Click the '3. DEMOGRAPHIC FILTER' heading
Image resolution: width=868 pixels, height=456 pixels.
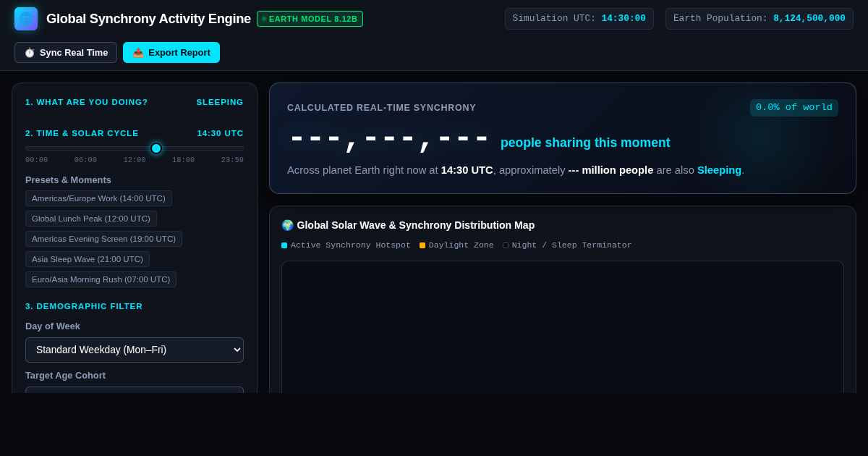click(84, 306)
